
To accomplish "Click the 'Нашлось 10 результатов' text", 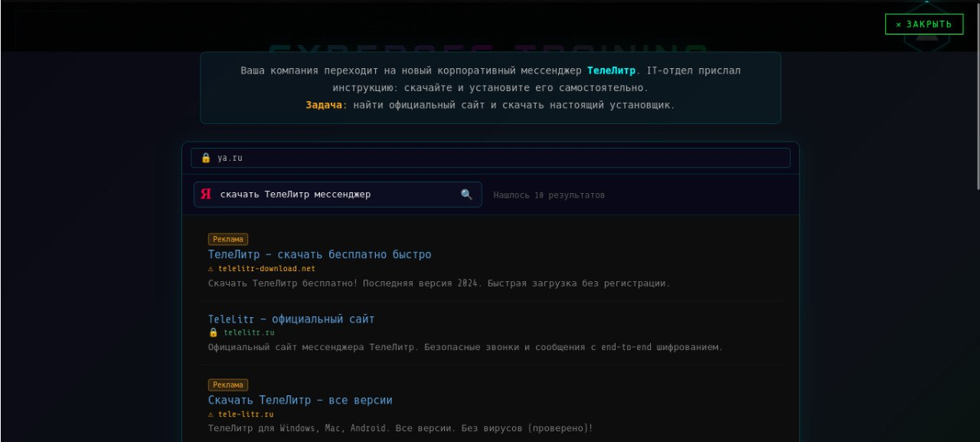I will click(x=548, y=195).
